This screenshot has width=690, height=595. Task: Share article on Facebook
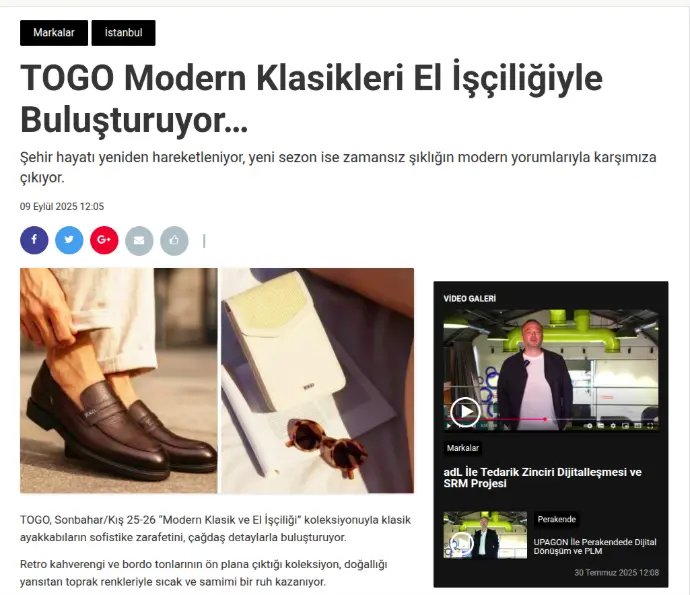pyautogui.click(x=34, y=240)
